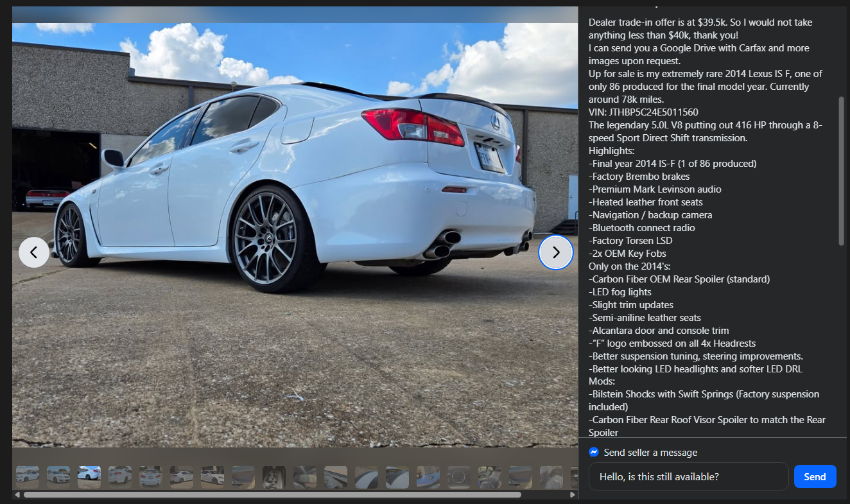
Task: Click the message input field
Action: (688, 476)
